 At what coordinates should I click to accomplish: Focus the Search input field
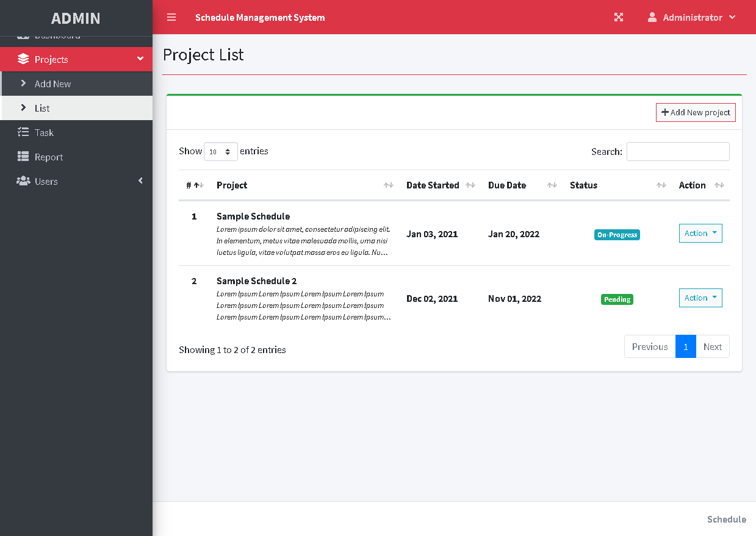pos(678,152)
